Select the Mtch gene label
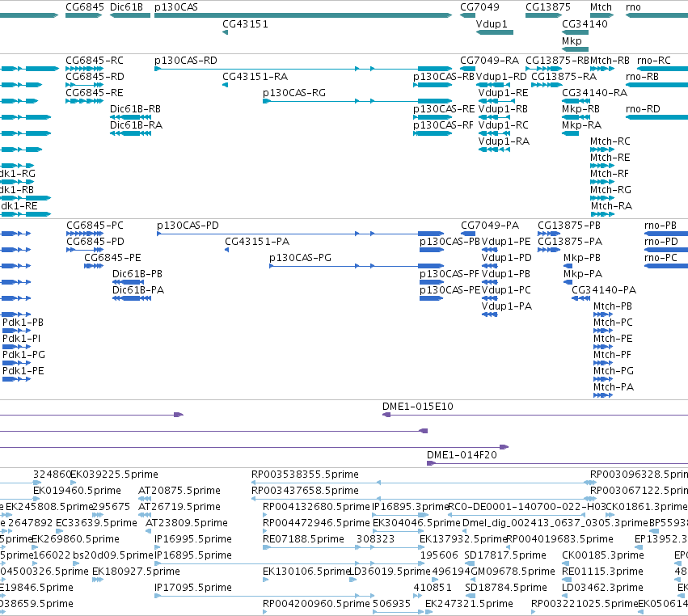Image resolution: width=688 pixels, height=616 pixels. (x=601, y=7)
